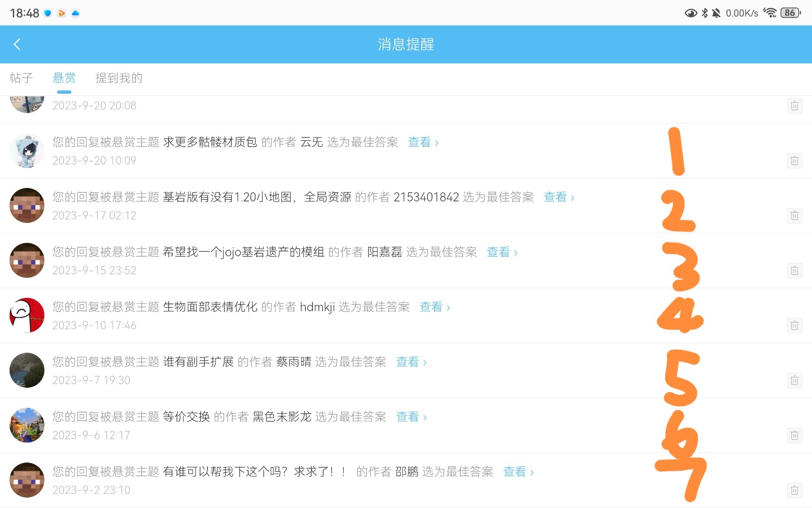Open topic 有谁可以帮我下这个吗？求求了！！
Image resolution: width=812 pixels, height=508 pixels.
254,472
